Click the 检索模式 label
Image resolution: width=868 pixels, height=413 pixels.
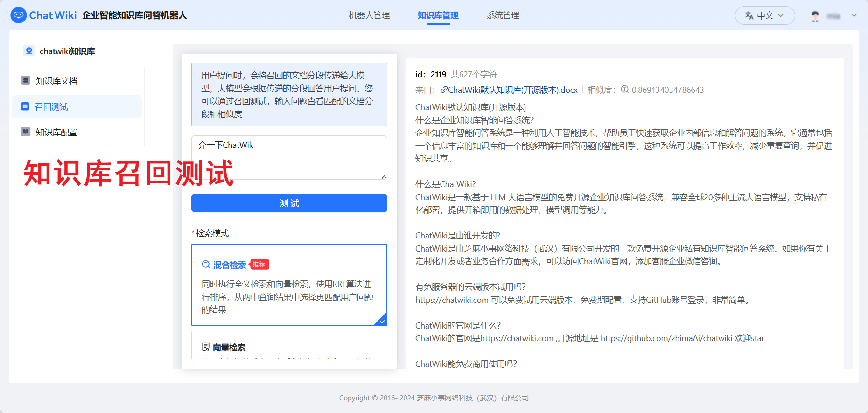[212, 233]
